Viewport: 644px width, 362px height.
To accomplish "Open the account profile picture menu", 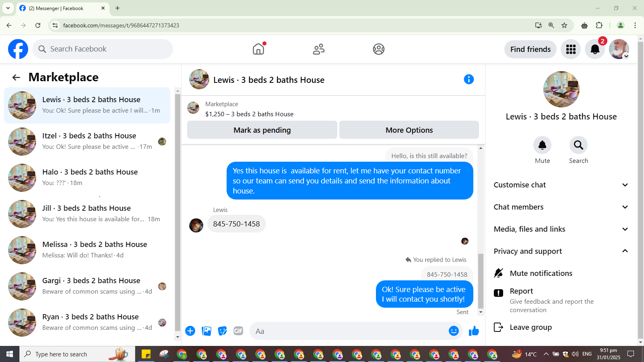I will point(619,49).
